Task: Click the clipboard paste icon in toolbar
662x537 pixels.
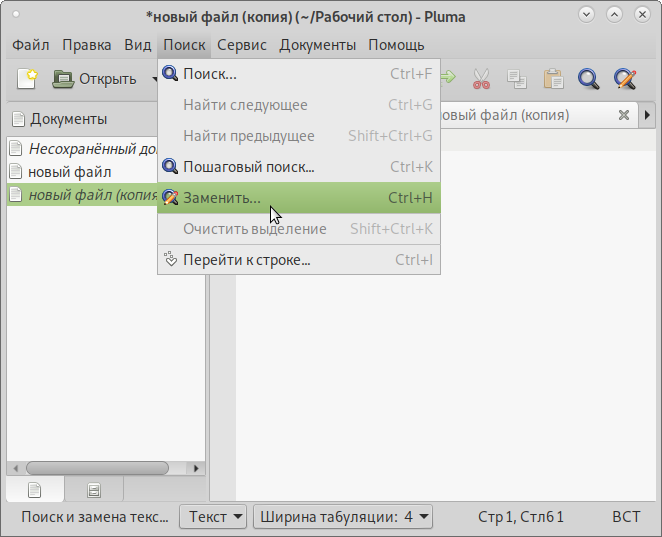Action: [552, 79]
